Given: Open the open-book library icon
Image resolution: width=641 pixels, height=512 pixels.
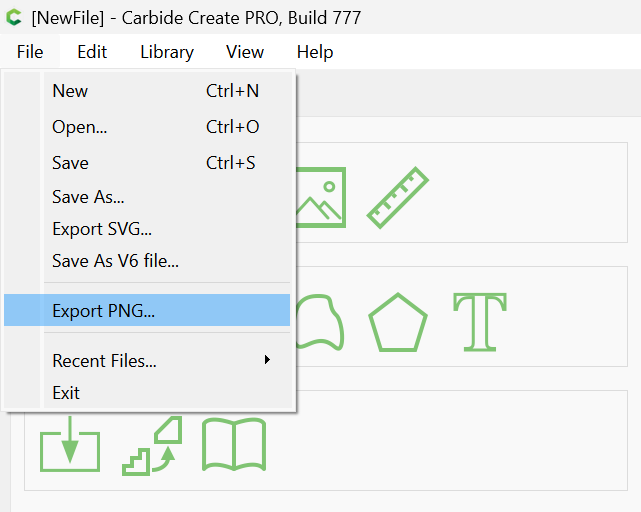Looking at the screenshot, I should (x=234, y=444).
